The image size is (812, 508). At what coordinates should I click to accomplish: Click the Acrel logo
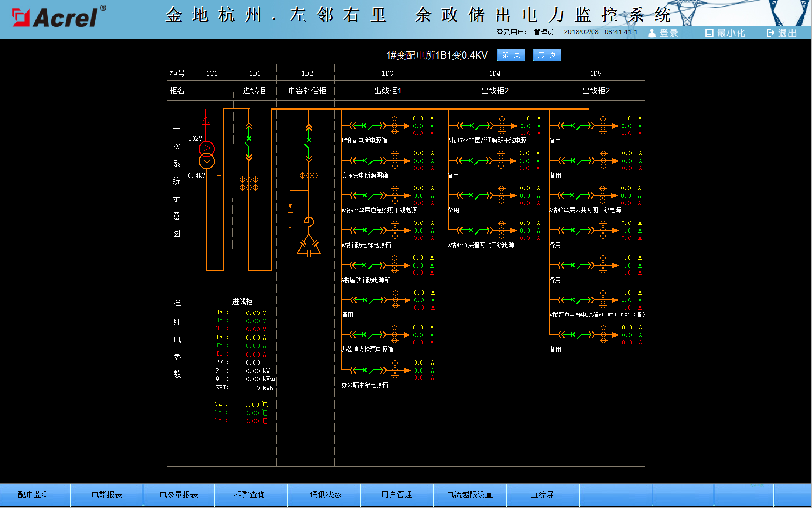pos(58,17)
